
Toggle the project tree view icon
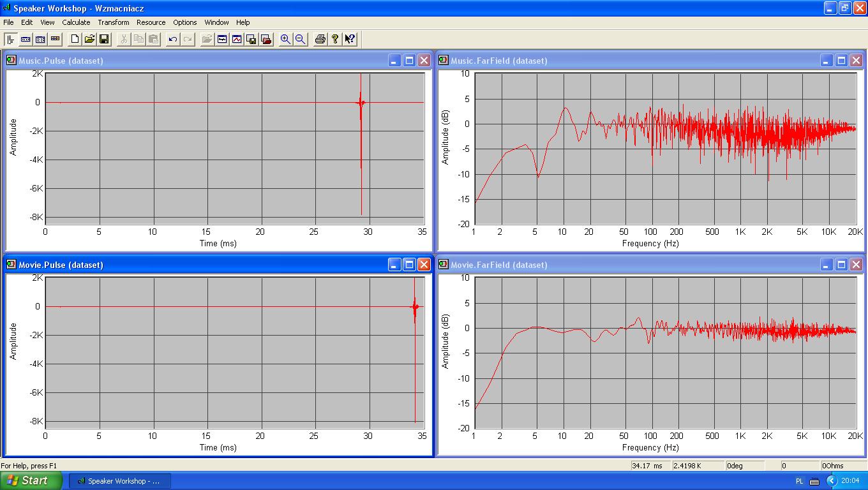tap(11, 39)
